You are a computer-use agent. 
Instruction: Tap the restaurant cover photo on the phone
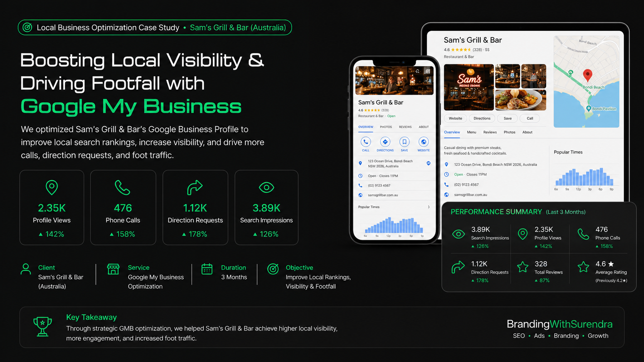(394, 80)
